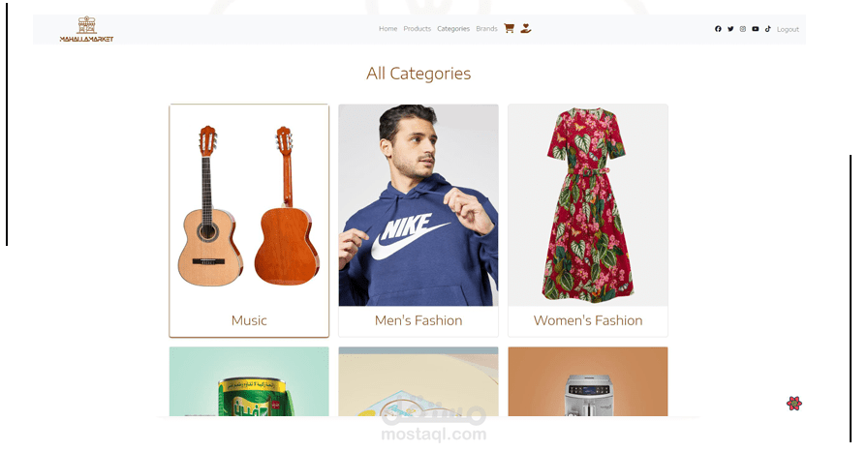Viewport: 868px width, 452px height.
Task: Visit the Facebook page icon
Action: pos(718,29)
